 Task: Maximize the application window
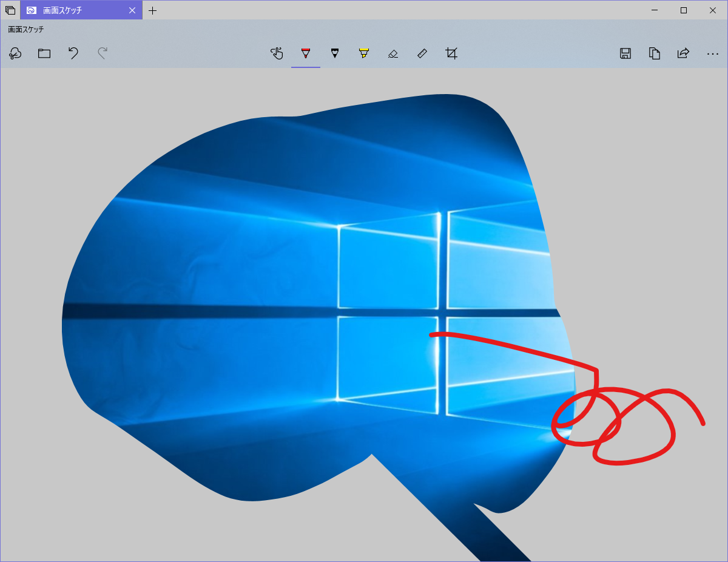(x=684, y=10)
